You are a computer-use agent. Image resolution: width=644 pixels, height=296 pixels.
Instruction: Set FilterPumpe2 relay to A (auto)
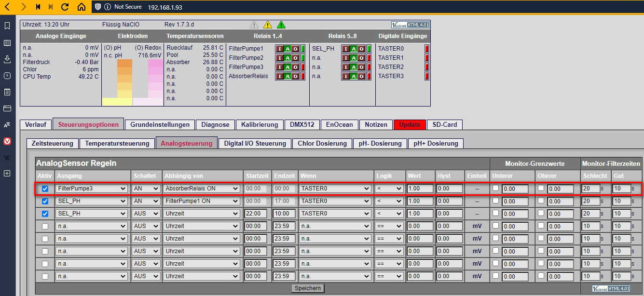click(x=288, y=58)
